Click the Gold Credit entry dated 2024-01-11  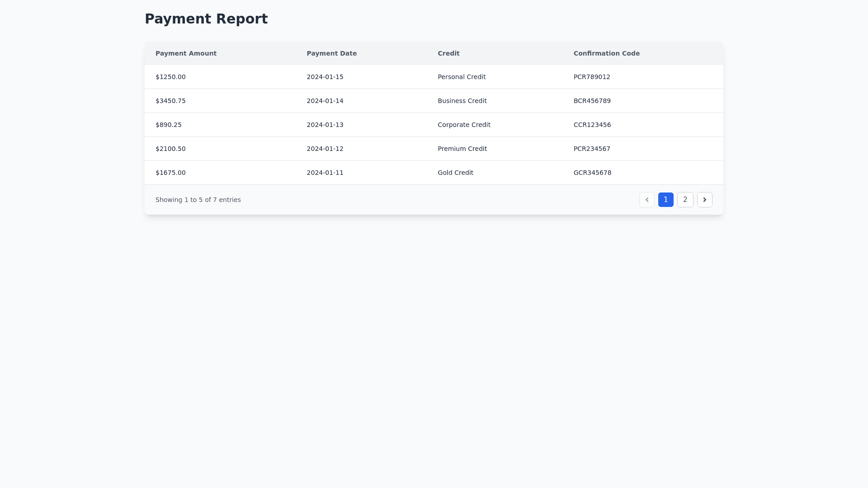455,173
